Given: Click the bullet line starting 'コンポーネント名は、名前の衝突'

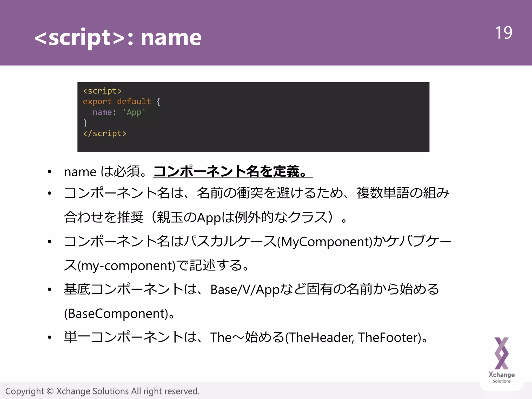Looking at the screenshot, I should pos(257,193).
